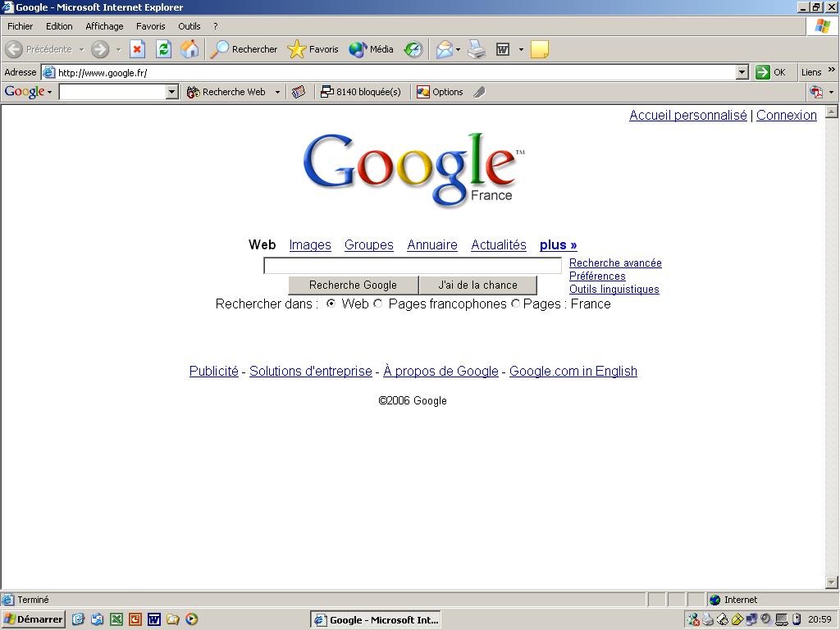Open the Actualités link

click(x=499, y=244)
